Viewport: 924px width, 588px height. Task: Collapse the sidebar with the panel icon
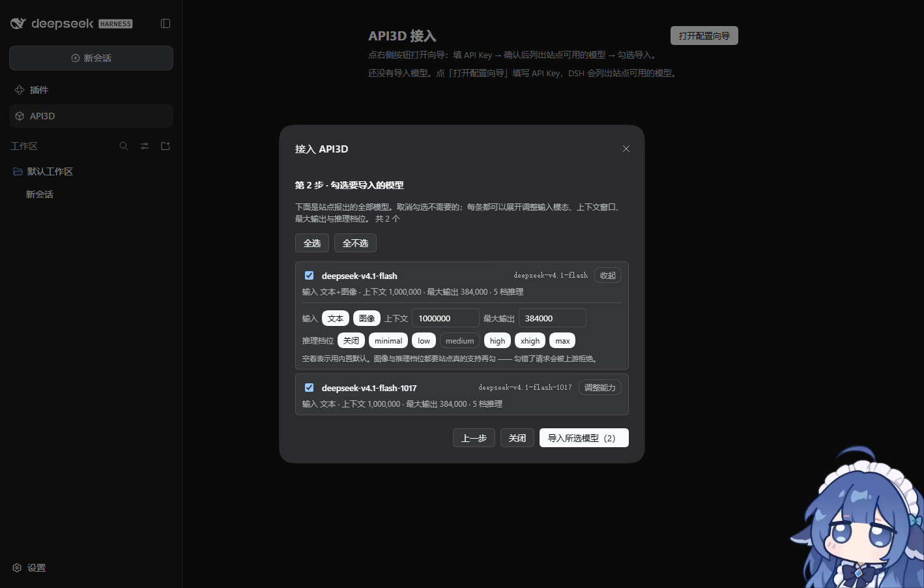166,23
